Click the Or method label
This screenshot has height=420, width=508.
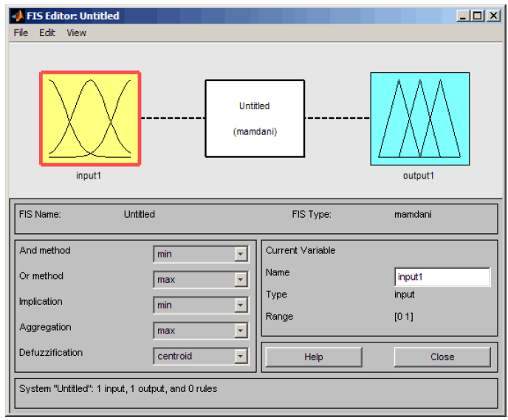(41, 276)
